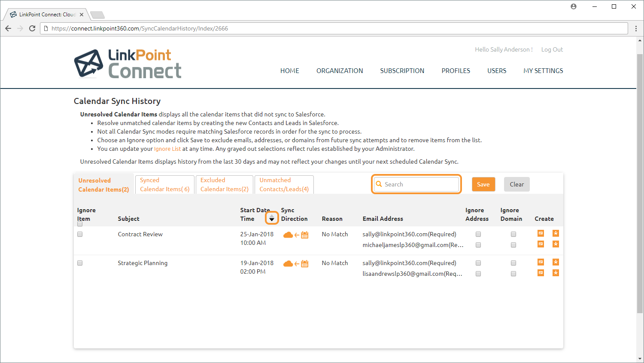
Task: Create a contact for sally in the Contract Review row
Action: point(541,233)
